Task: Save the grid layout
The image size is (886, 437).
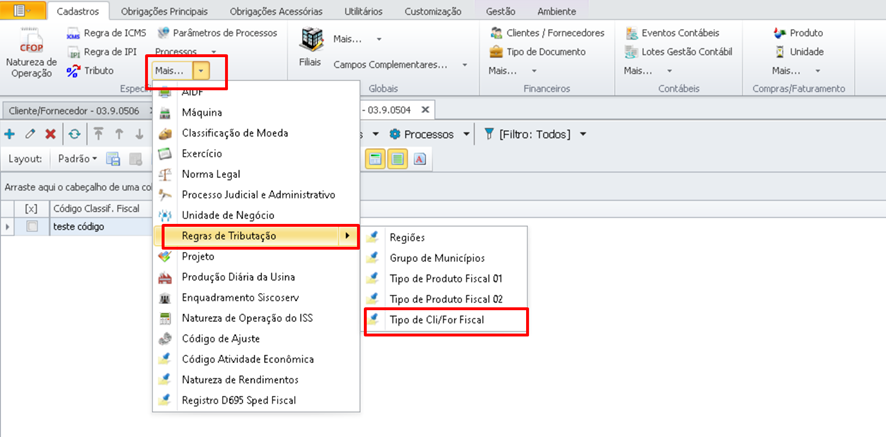Action: pyautogui.click(x=113, y=159)
